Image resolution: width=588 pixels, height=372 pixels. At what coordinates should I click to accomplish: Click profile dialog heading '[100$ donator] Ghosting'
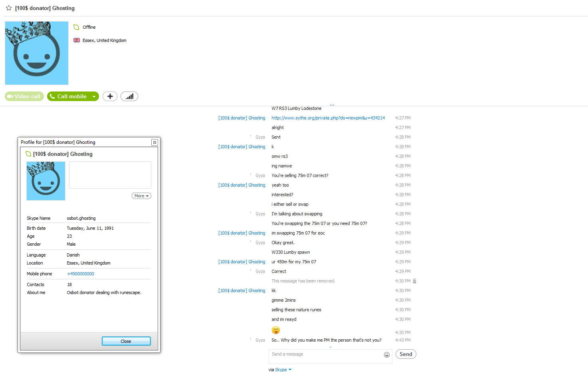(63, 154)
